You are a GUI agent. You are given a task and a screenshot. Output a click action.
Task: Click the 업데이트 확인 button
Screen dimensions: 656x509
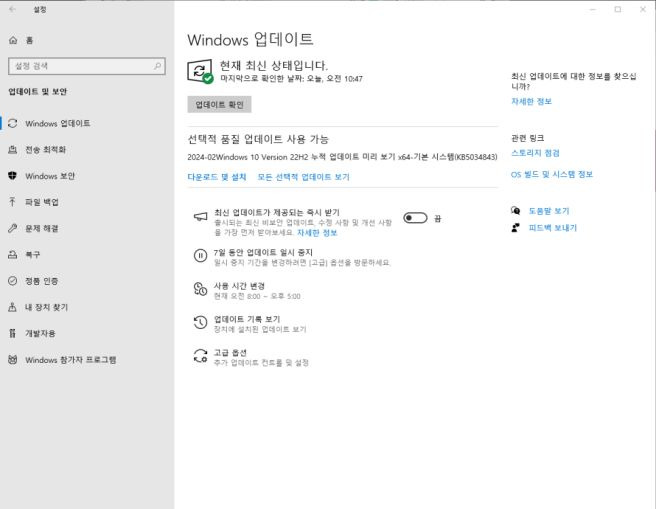click(219, 105)
